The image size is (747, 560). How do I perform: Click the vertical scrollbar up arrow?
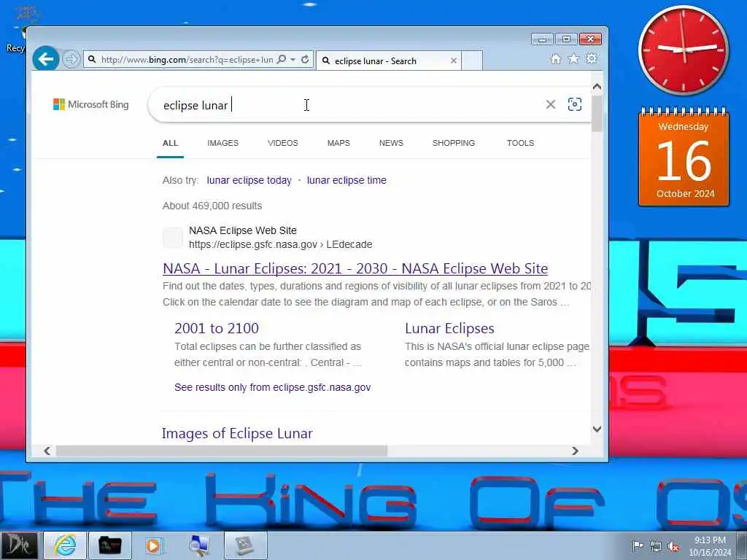[x=597, y=87]
